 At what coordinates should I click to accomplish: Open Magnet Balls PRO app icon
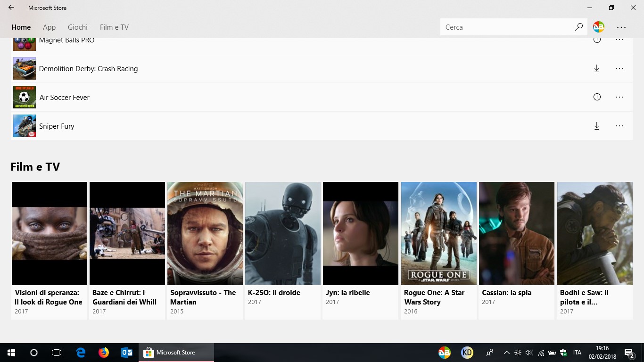point(25,44)
